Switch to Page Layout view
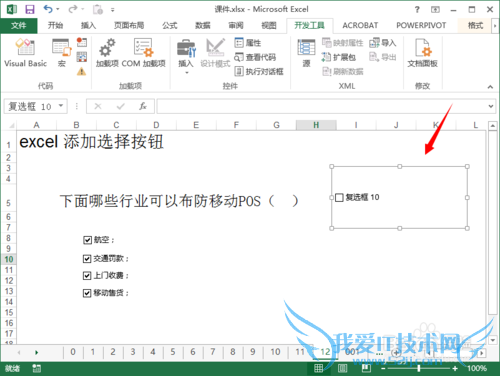500x376 pixels. (x=342, y=368)
